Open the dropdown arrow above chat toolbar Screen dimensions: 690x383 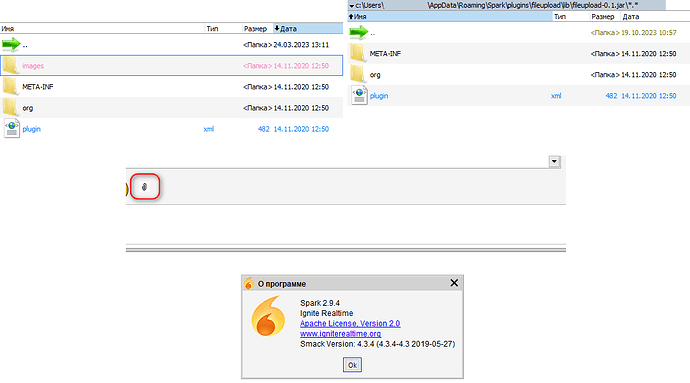coord(554,162)
